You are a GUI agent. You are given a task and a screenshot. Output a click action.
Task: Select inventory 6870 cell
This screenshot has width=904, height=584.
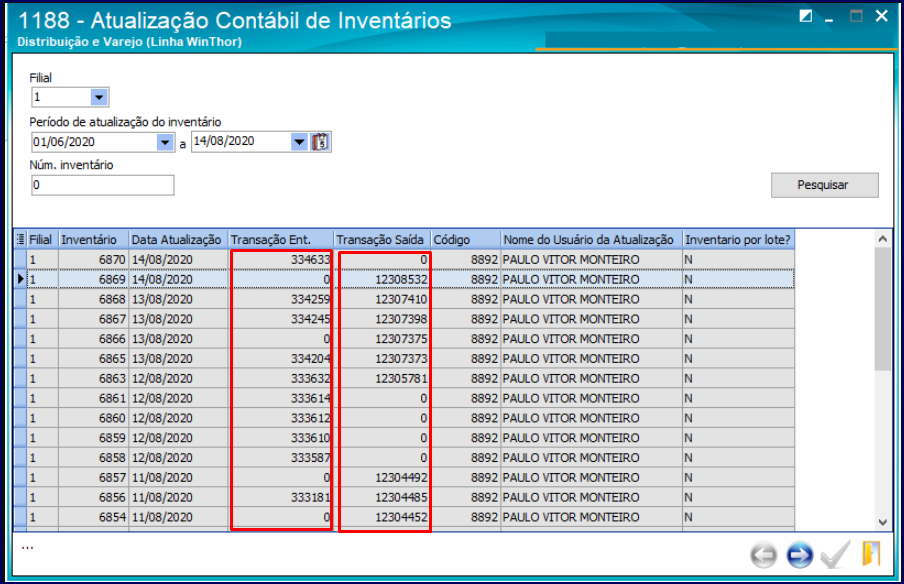coord(93,260)
